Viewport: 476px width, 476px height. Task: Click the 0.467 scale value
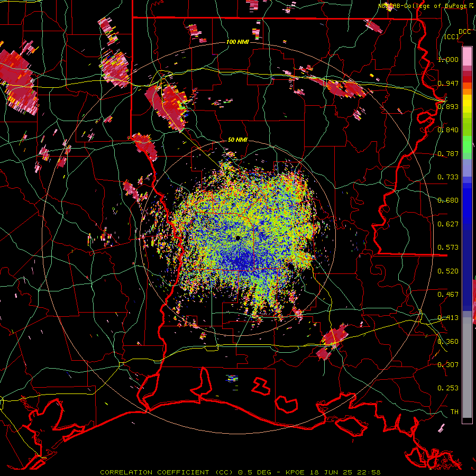tap(448, 295)
